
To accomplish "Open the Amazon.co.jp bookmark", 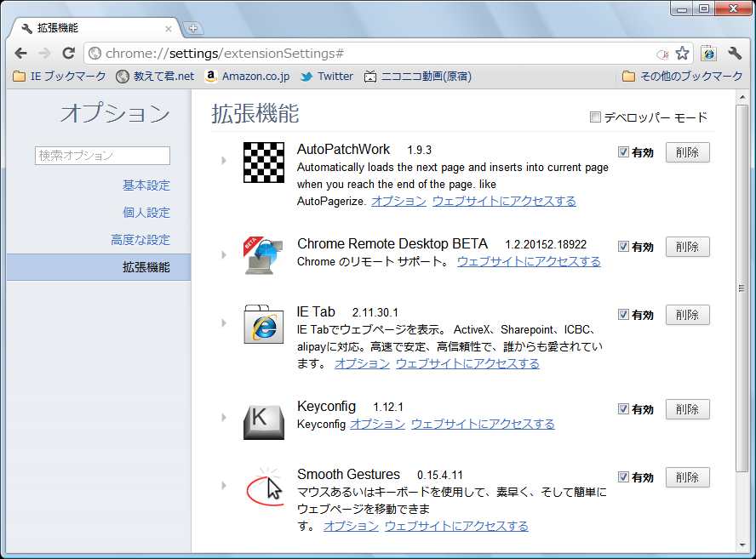I will (x=248, y=76).
